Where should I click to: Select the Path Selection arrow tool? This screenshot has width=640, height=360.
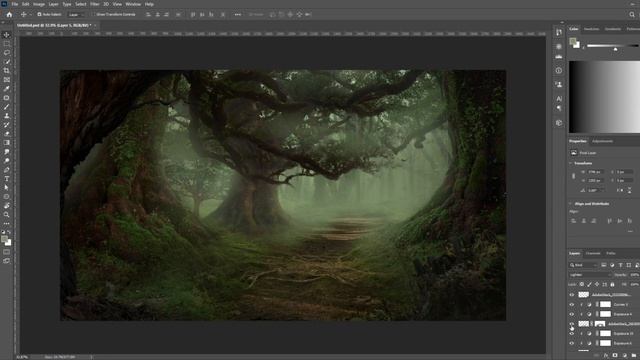click(x=7, y=188)
